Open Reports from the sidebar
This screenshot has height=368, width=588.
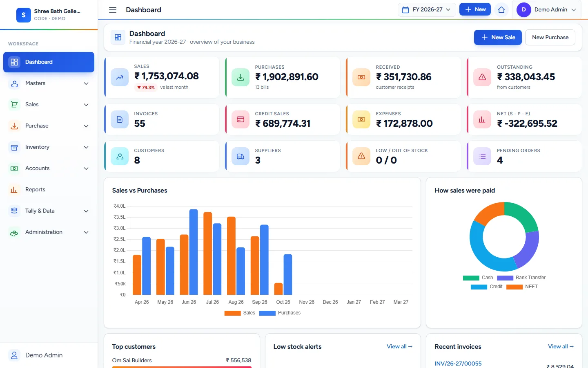pos(49,190)
